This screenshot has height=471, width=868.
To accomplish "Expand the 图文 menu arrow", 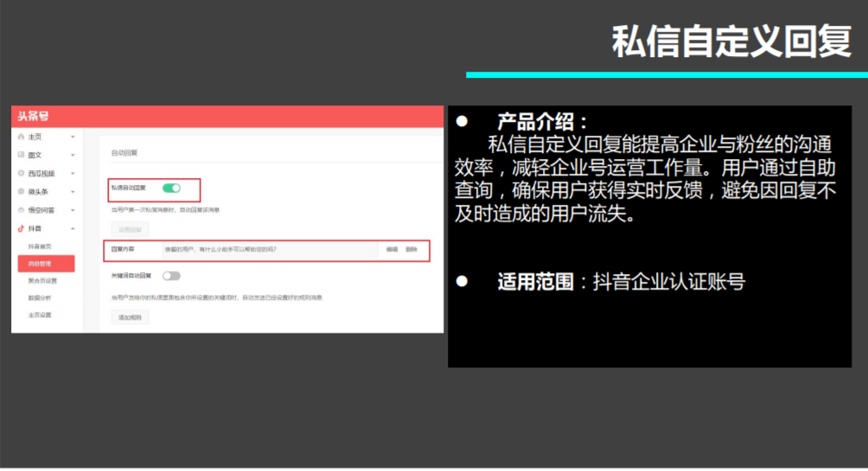I will [73, 155].
